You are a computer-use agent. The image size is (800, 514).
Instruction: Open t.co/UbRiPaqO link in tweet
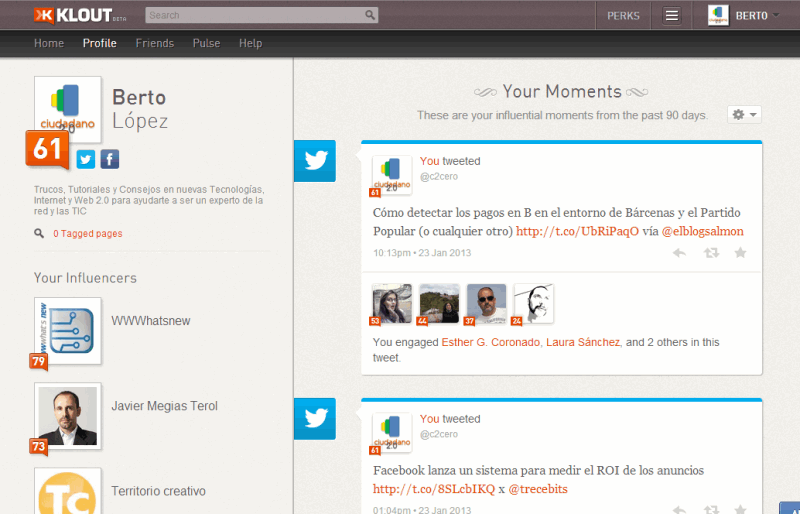[x=577, y=231]
